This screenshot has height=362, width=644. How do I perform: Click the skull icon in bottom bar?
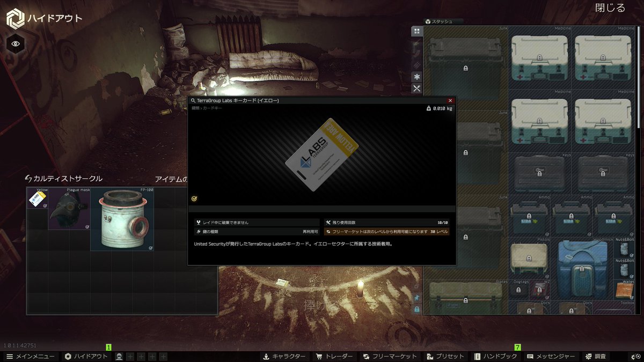119,357
